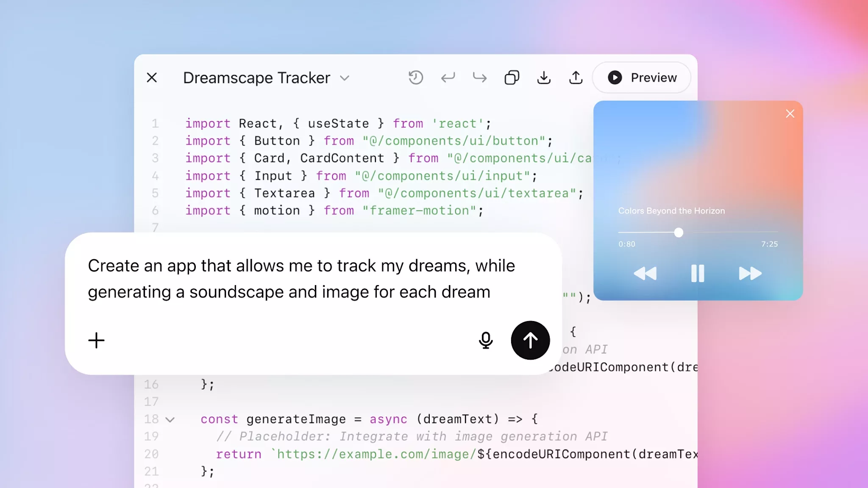This screenshot has width=868, height=488.
Task: Skip forward in the soundscape
Action: (x=750, y=273)
